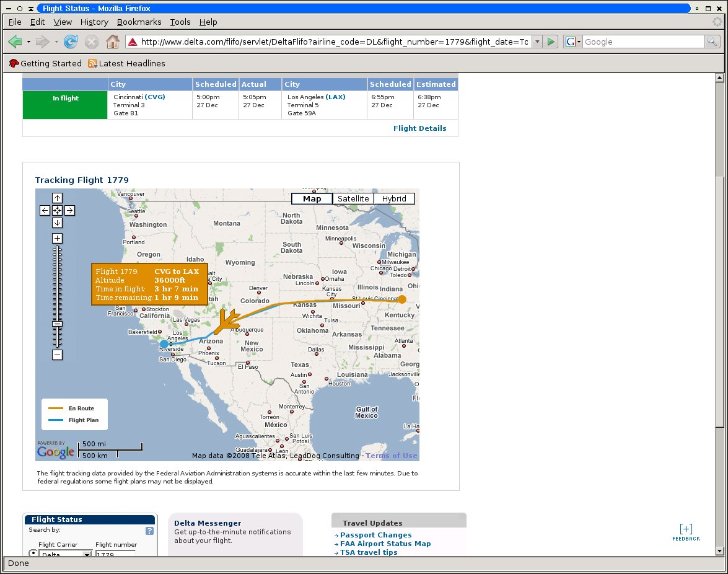Click the "6:38pm" estimated arrival time
Screen dimensions: 728x574
point(429,97)
